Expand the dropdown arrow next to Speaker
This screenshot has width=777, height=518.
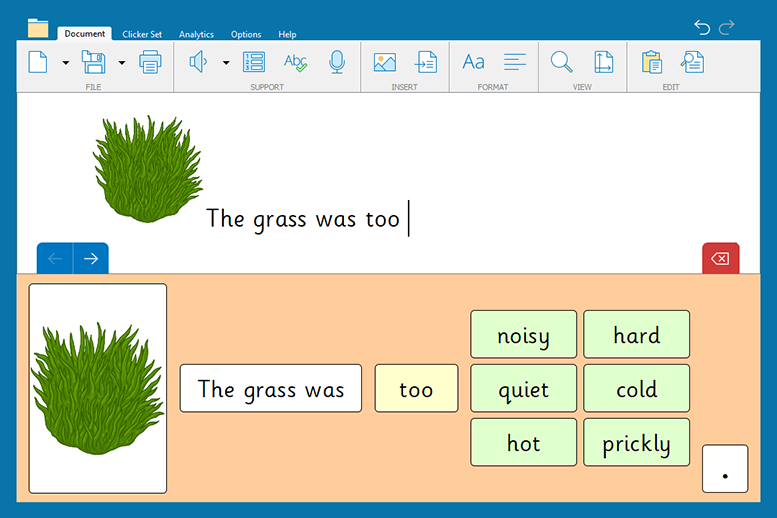click(226, 63)
